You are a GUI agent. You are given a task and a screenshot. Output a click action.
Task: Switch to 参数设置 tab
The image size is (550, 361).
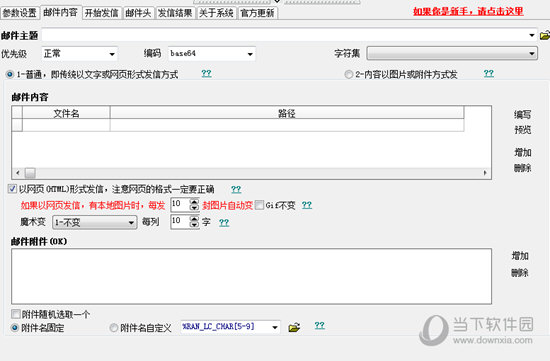(x=20, y=13)
